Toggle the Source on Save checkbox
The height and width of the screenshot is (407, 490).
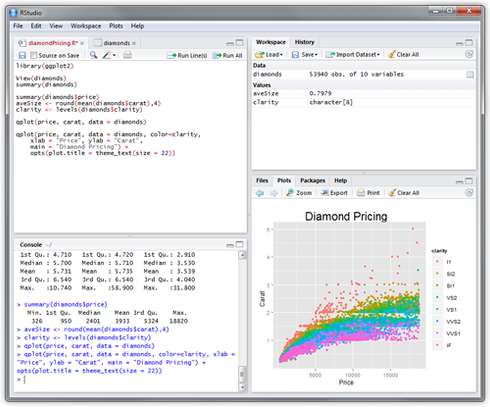(33, 55)
